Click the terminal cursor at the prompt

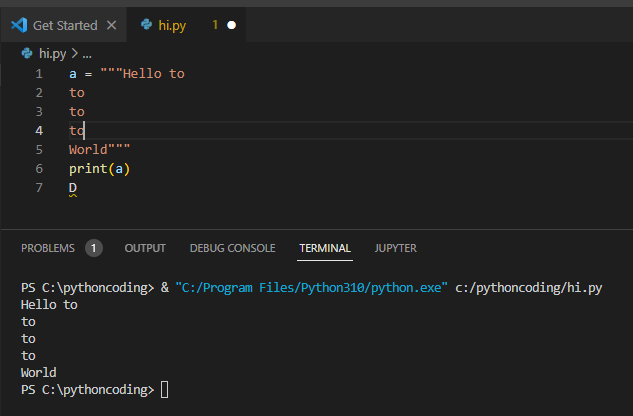(x=164, y=390)
